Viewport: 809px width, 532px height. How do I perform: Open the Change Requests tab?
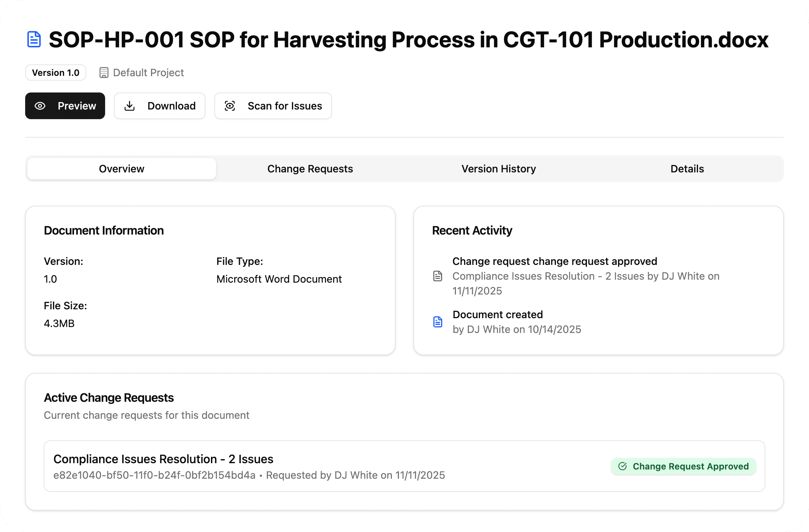(x=310, y=169)
